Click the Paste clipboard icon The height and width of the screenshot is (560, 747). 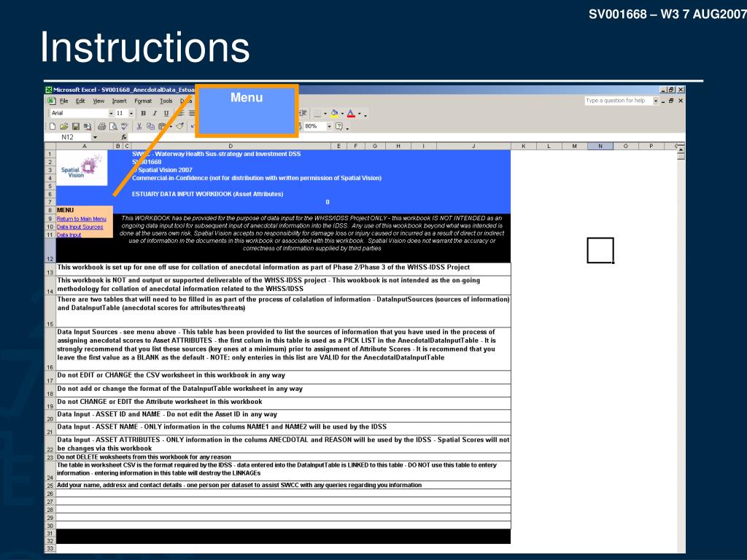tap(162, 126)
